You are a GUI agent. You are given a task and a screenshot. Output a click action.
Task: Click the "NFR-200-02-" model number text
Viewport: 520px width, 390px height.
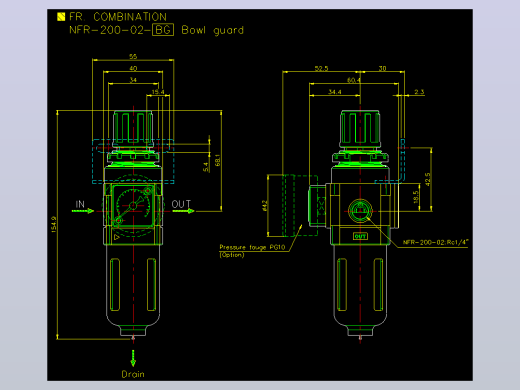coord(110,30)
